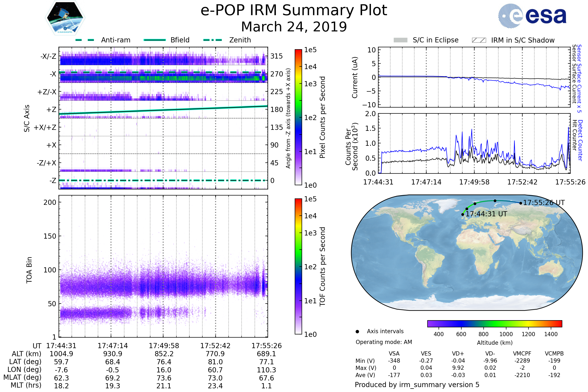Screen dimensions: 588x392
Task: Click the e-POP IRM Summary Plot title
Action: 294,11
